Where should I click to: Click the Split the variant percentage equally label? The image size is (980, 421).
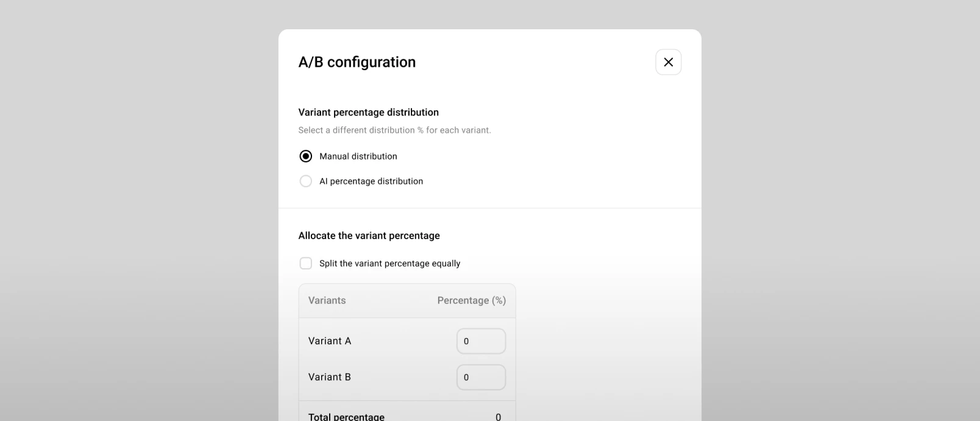click(390, 264)
